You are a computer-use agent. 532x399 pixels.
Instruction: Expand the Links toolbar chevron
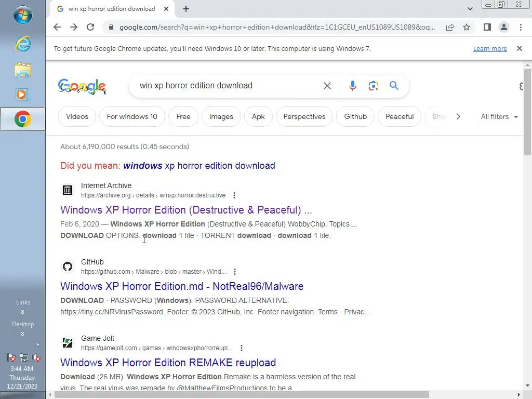(x=23, y=312)
